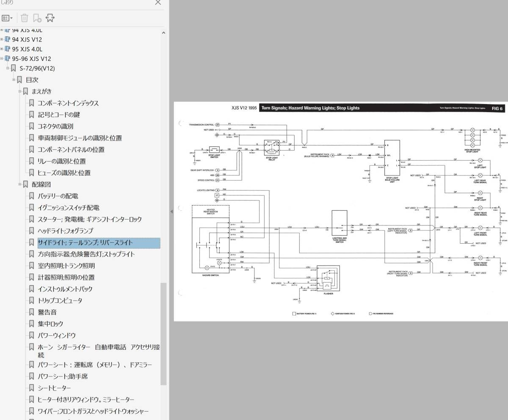Click the diagram title Turn Signals header

pyautogui.click(x=310, y=108)
